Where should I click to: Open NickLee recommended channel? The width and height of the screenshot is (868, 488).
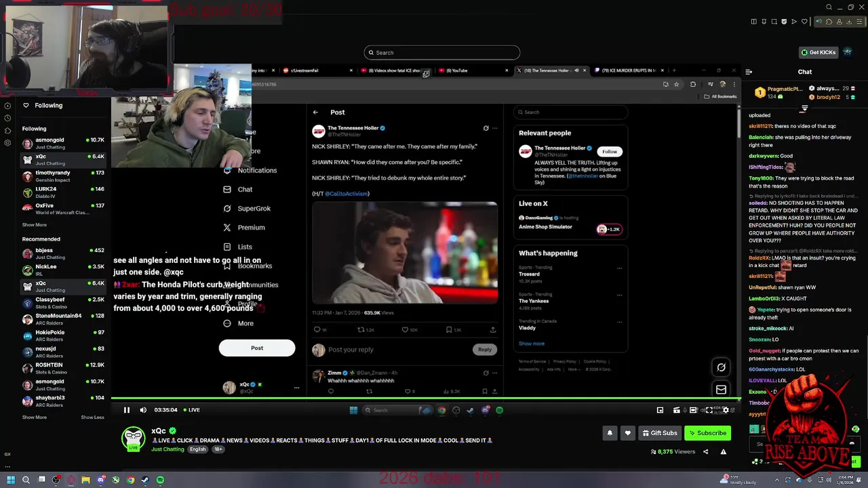click(x=62, y=270)
